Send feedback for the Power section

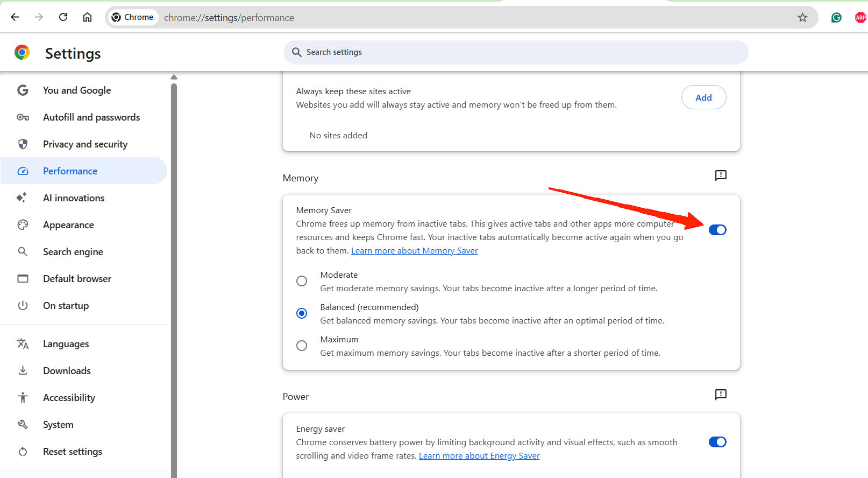coord(721,395)
